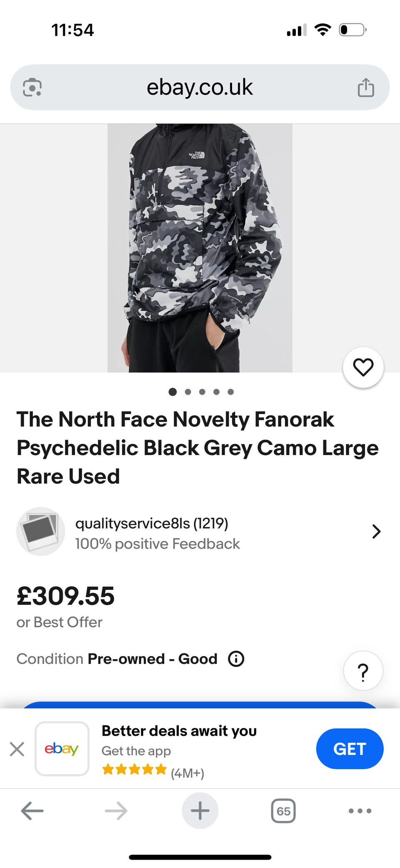The width and height of the screenshot is (400, 868).
Task: Open a new tab with plus button
Action: coord(200,811)
